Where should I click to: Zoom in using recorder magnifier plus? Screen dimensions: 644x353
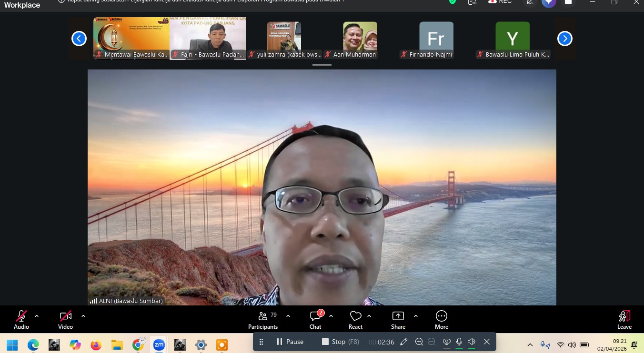pyautogui.click(x=419, y=342)
